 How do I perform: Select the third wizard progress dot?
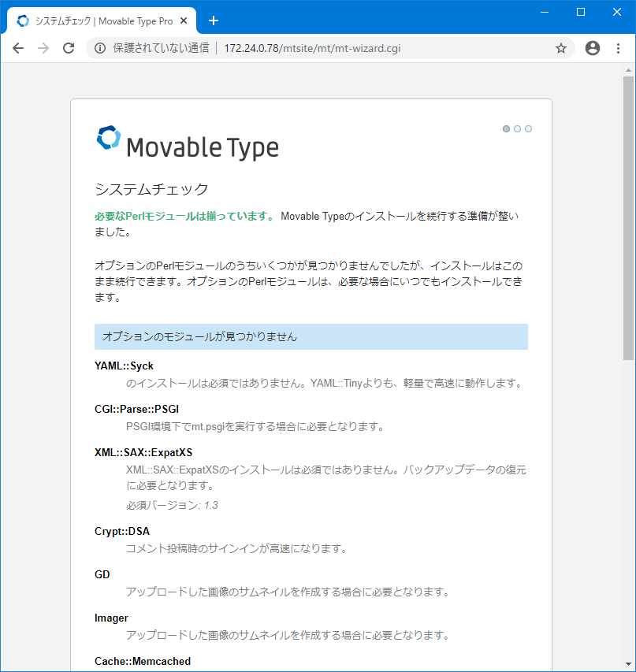pos(528,128)
